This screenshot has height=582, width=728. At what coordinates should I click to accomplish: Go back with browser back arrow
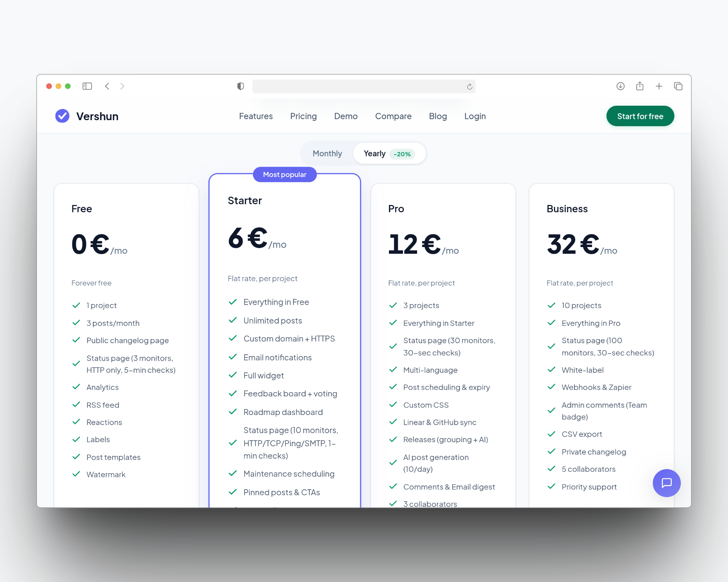pos(107,86)
